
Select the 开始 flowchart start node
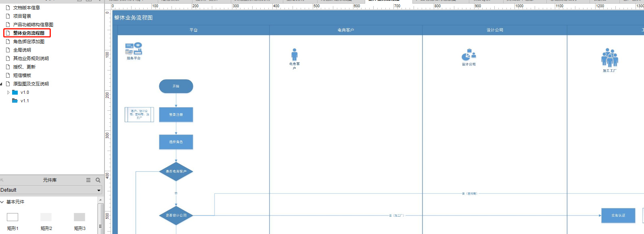click(x=176, y=86)
